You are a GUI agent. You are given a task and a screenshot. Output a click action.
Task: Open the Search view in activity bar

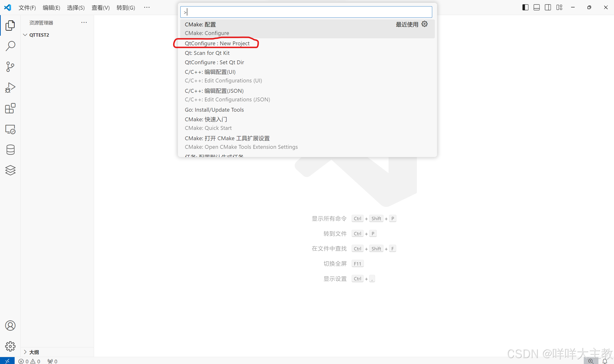(x=10, y=46)
